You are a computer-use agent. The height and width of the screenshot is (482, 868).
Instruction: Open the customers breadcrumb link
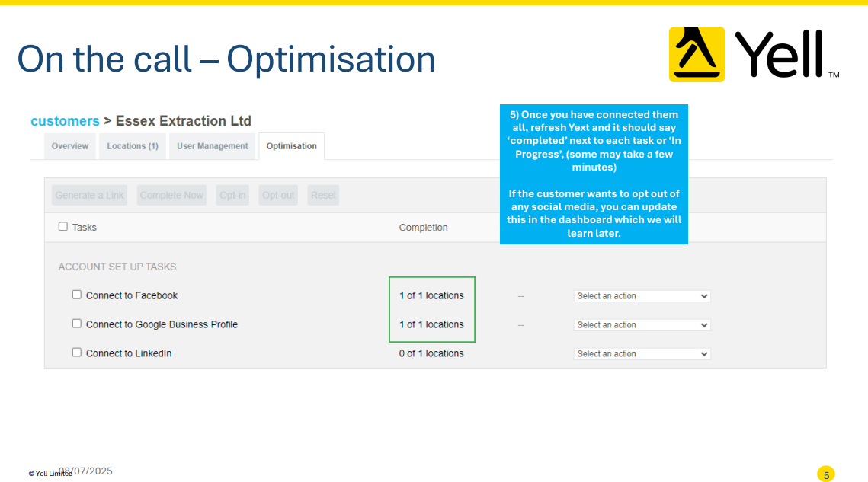pyautogui.click(x=65, y=120)
